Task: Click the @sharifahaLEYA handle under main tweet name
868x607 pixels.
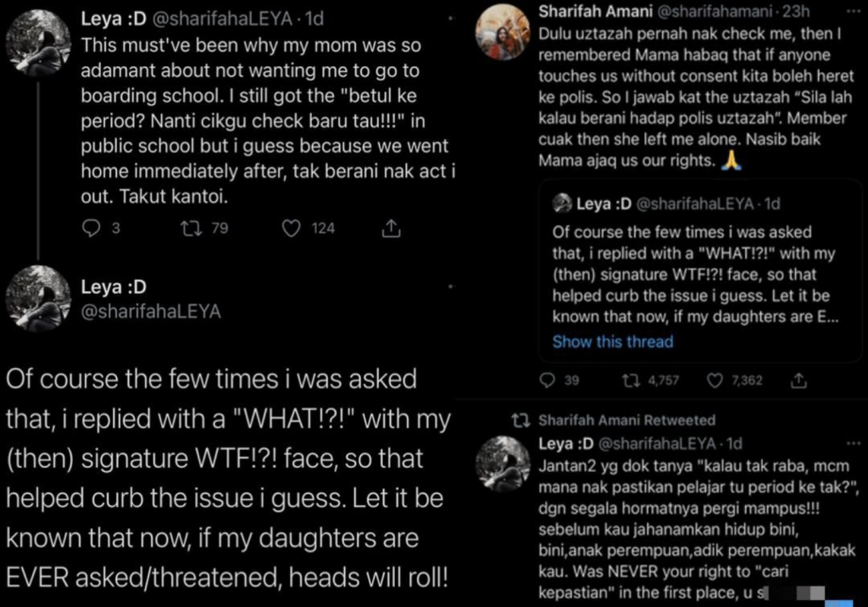Action: pyautogui.click(x=151, y=311)
